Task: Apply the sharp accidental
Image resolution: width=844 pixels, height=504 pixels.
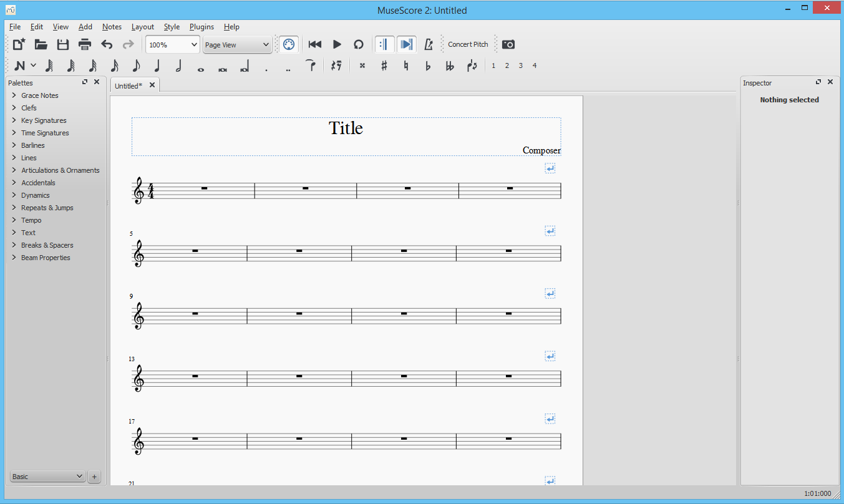Action: tap(384, 65)
